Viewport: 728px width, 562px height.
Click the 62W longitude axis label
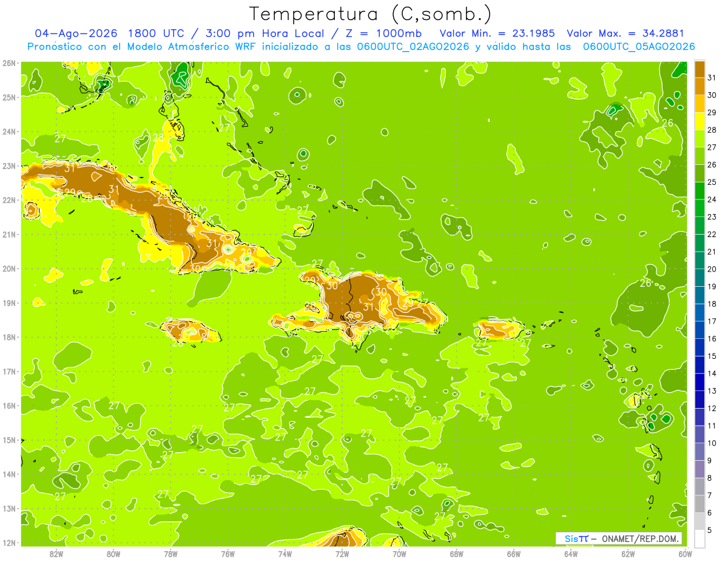point(628,554)
